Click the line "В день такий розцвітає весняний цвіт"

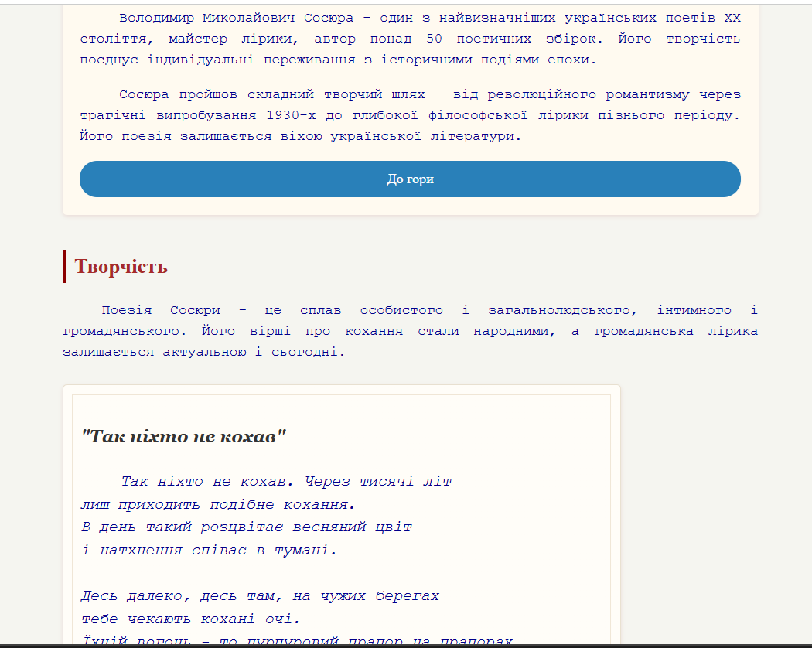[x=247, y=527]
